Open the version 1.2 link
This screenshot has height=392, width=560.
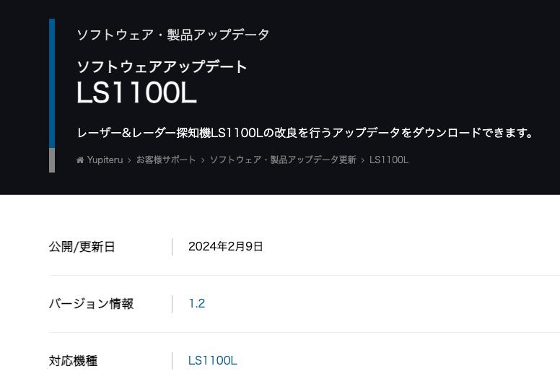(197, 303)
